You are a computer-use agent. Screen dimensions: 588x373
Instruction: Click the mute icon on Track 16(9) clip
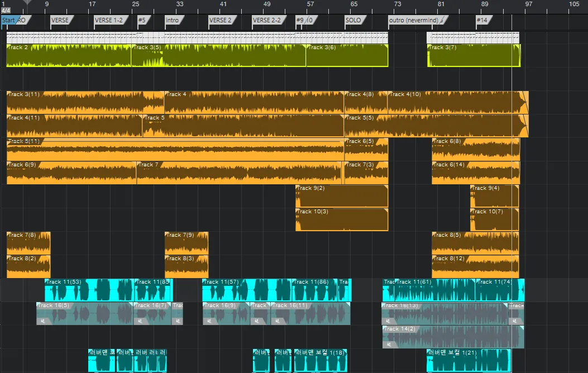point(209,321)
